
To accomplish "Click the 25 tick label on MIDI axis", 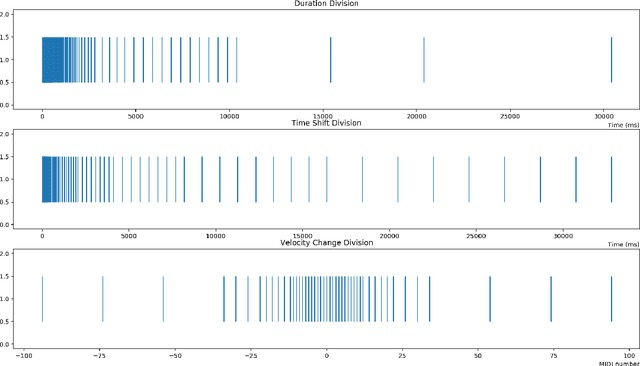I will 402,355.
